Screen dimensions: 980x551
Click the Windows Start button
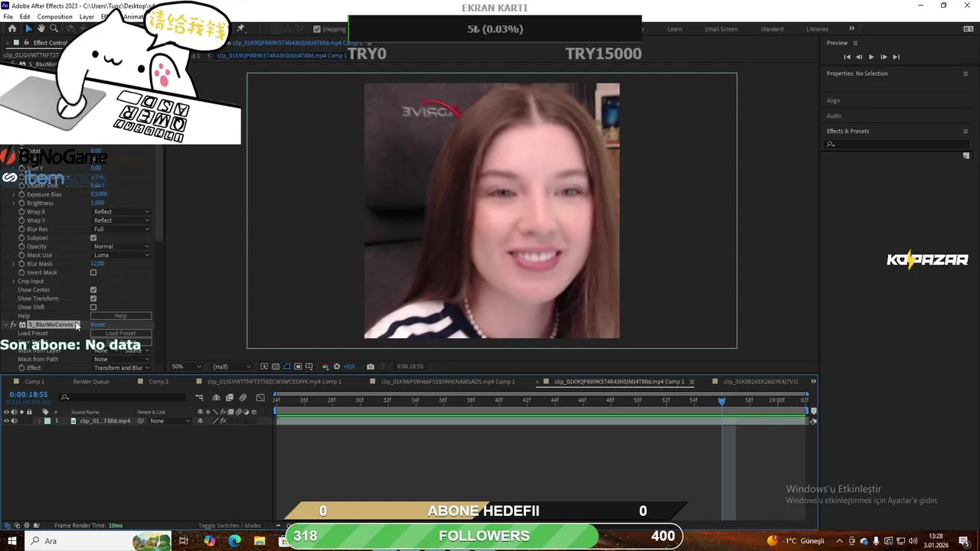[12, 541]
